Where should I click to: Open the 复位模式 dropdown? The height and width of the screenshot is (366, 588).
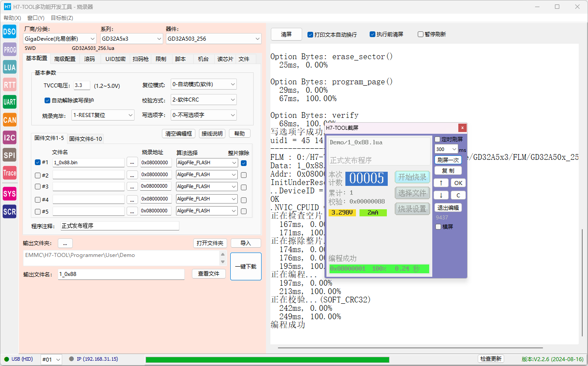tap(204, 84)
